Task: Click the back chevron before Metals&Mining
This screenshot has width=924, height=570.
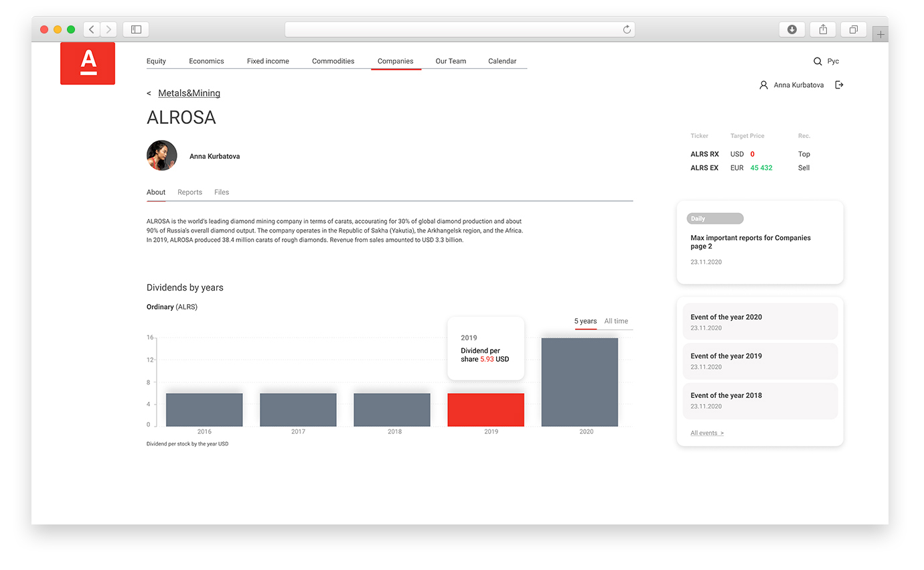Action: (x=149, y=94)
